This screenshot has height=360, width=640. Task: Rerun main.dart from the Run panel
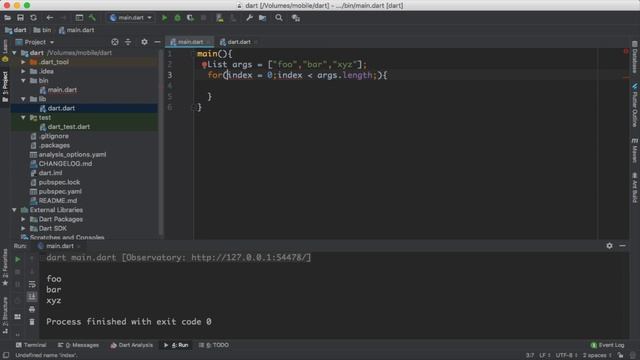click(x=18, y=259)
